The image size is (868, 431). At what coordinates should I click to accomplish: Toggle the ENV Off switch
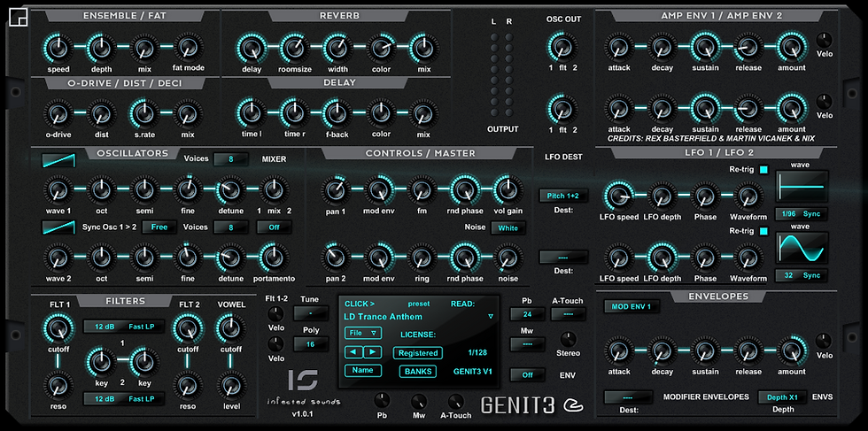coord(527,375)
